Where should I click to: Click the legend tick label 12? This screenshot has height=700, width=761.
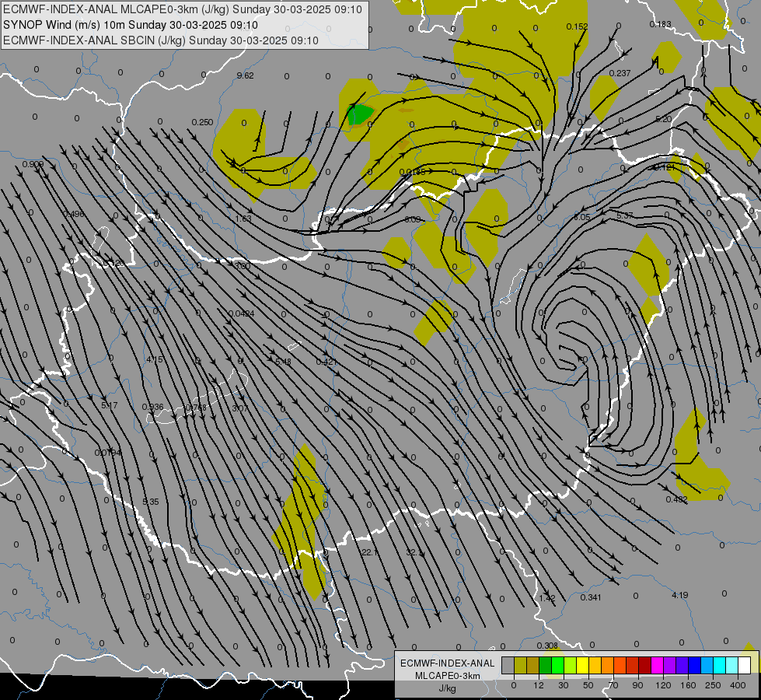coord(539,685)
